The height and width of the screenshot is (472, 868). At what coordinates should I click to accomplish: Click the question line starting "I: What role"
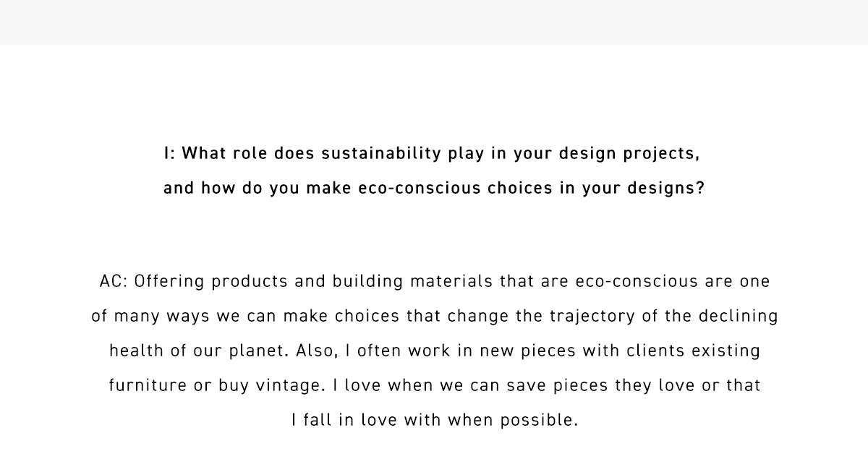432,155
